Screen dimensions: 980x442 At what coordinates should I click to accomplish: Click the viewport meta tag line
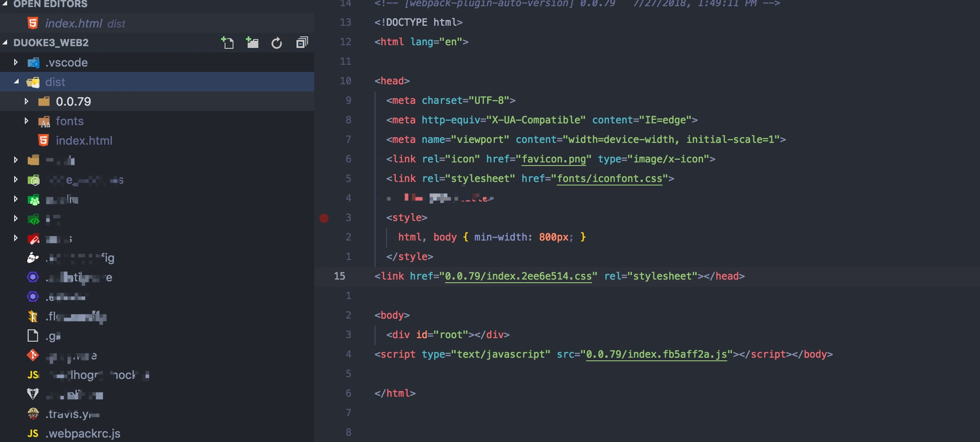(586, 139)
